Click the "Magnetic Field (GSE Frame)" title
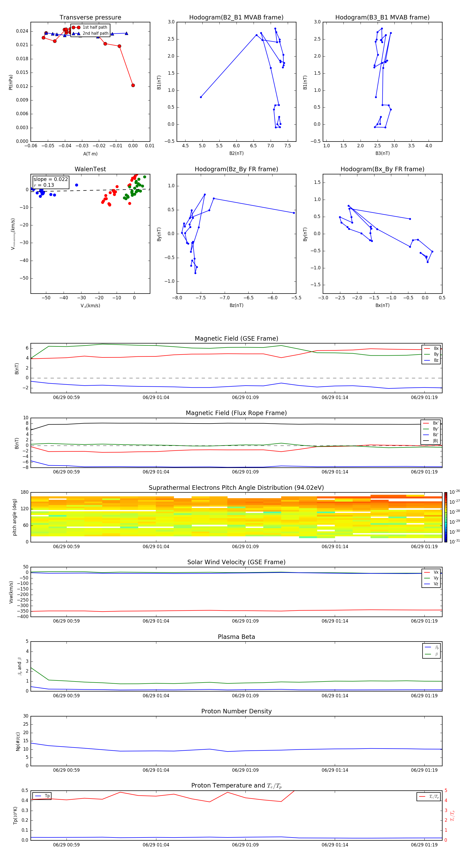 click(x=236, y=339)
